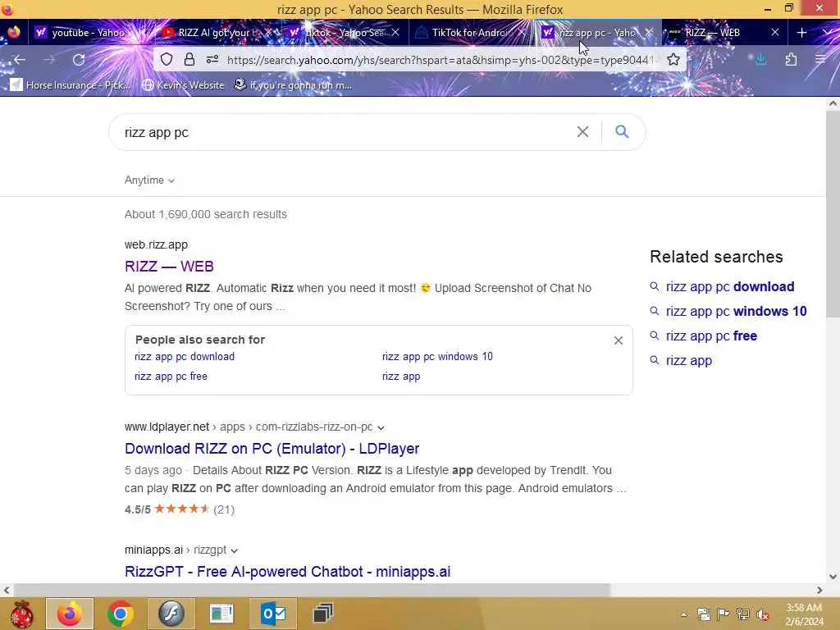
Task: Open the Extensions puzzle icon
Action: pos(791,59)
